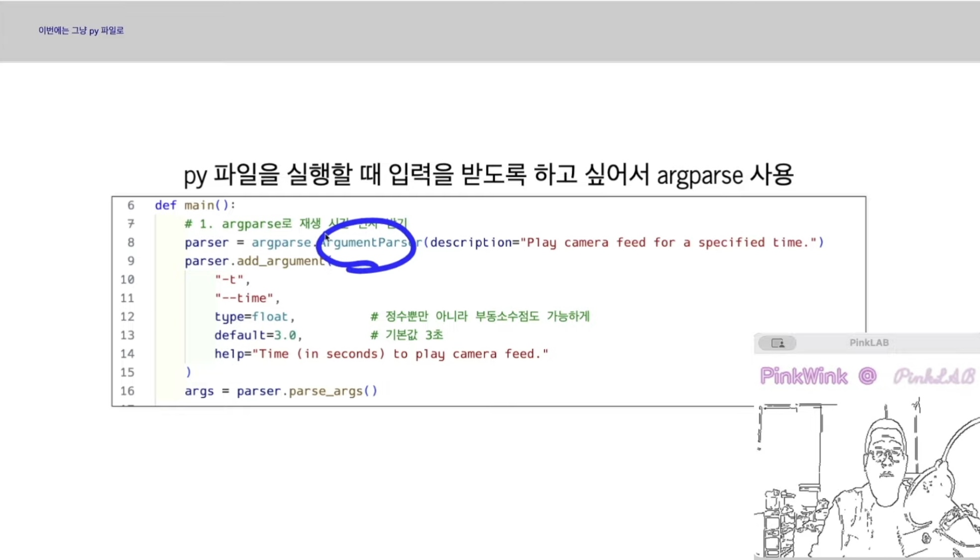The image size is (980, 560).
Task: Click the help string on line 14
Action: tap(400, 354)
